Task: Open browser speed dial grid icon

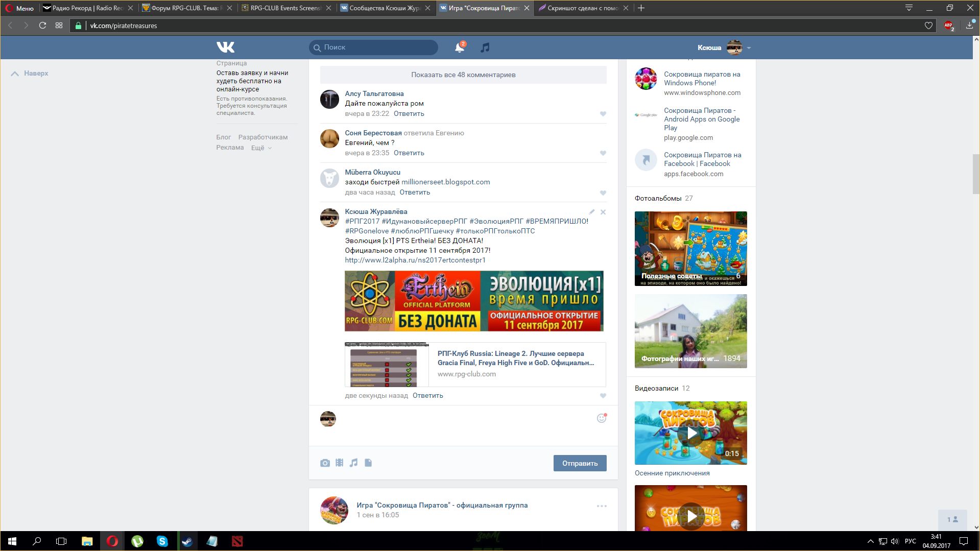Action: [59, 26]
